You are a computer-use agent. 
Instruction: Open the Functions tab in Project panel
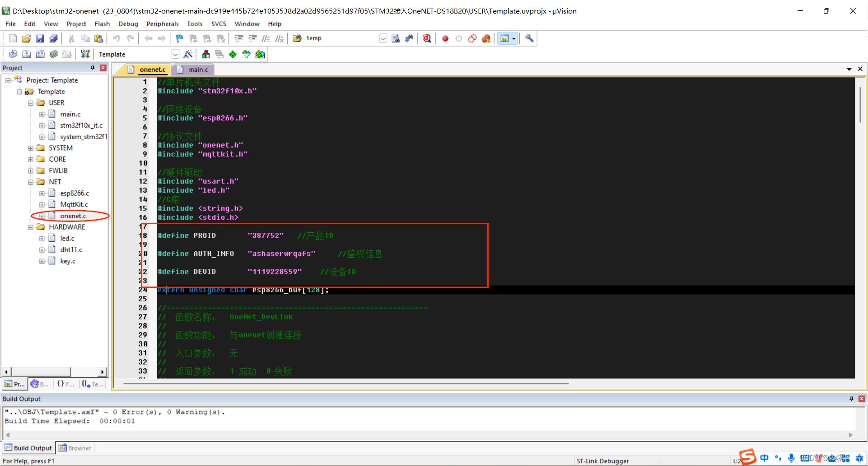[x=65, y=384]
